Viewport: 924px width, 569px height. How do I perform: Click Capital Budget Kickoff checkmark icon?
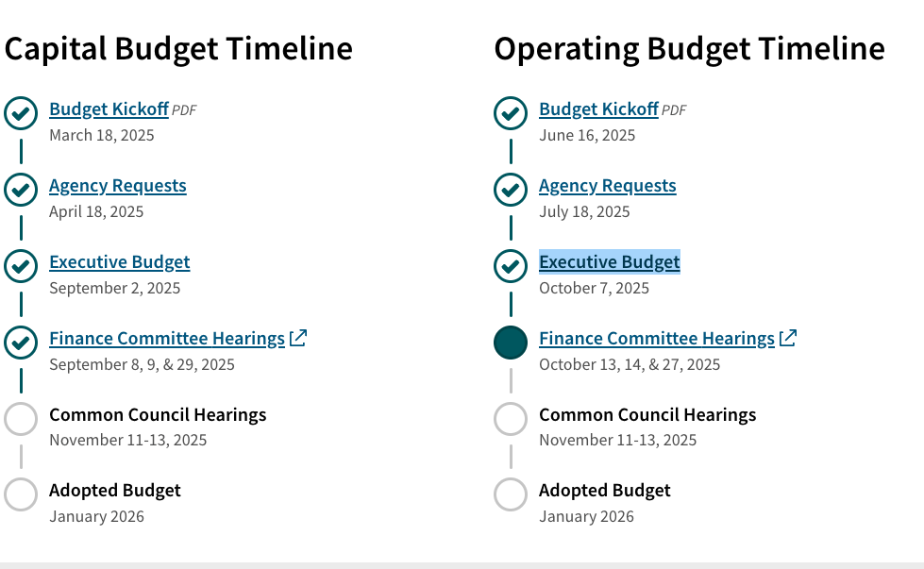pos(21,113)
